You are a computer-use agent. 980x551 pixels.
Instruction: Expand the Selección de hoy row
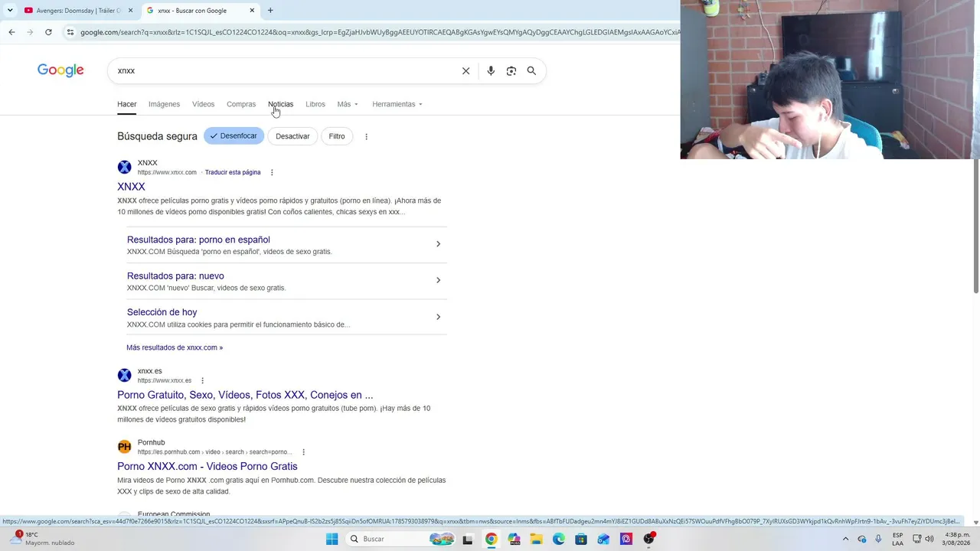286,317
